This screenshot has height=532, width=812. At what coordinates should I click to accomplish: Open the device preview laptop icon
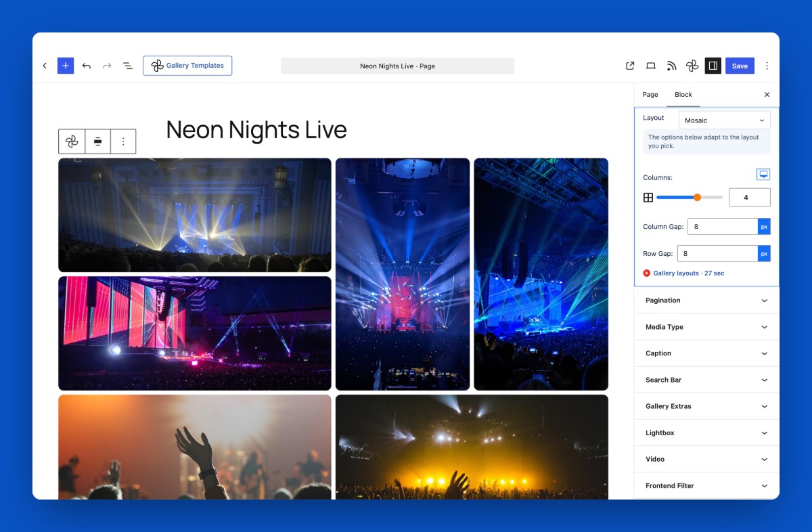(651, 66)
